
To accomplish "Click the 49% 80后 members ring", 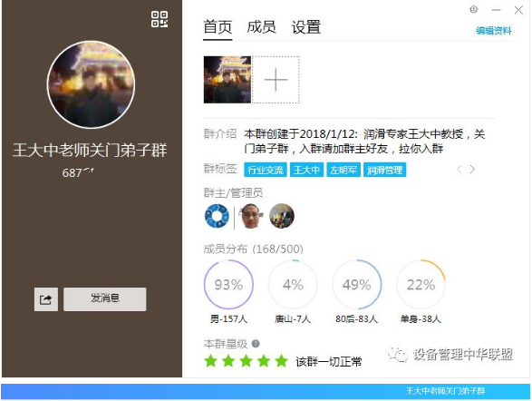I will 357,285.
